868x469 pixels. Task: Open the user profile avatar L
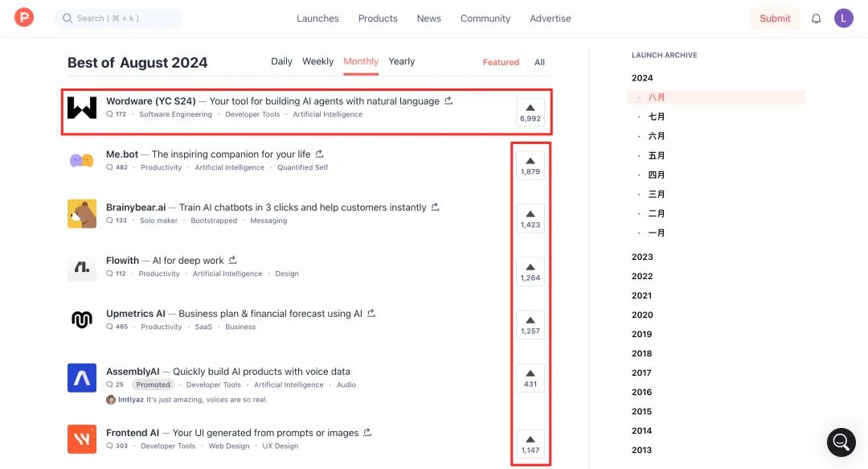click(844, 19)
